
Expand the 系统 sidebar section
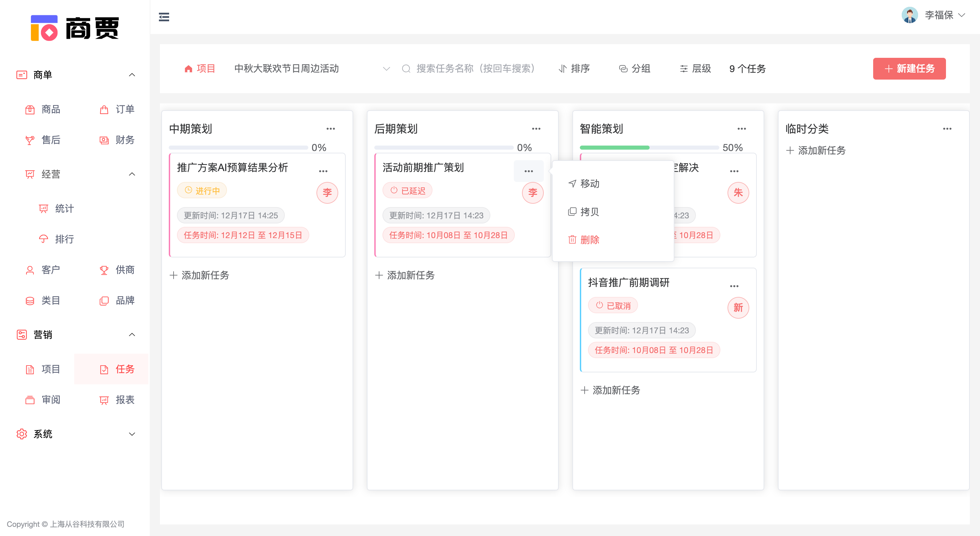tap(132, 434)
